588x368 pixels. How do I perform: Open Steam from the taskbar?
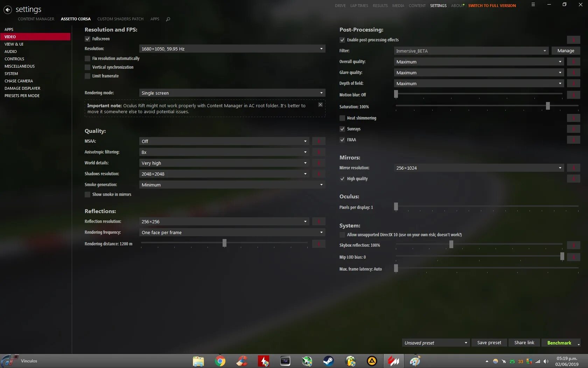coord(328,361)
